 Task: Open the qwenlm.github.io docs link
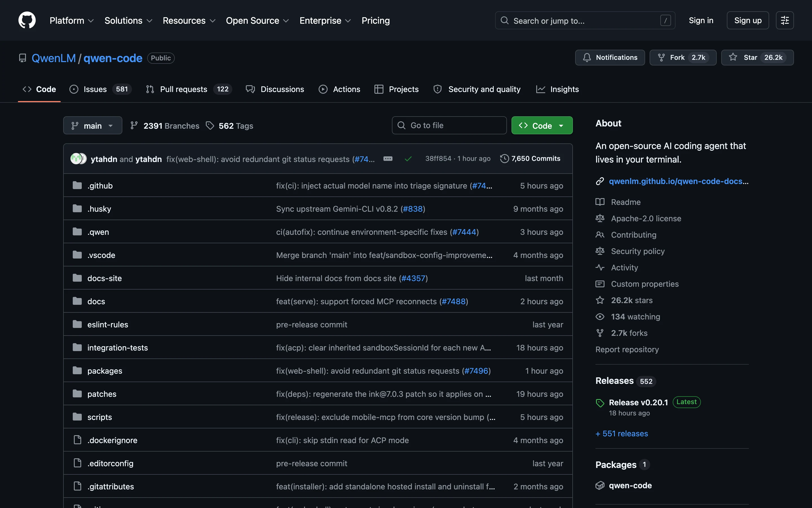coord(678,181)
